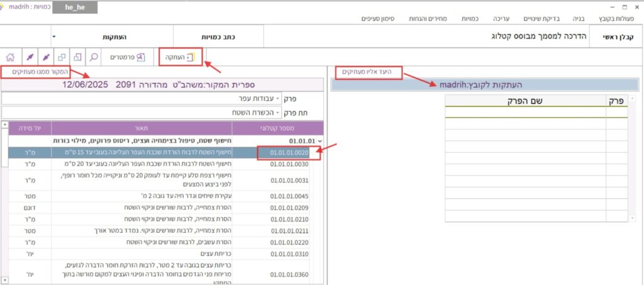This screenshot has height=285, width=644.
Task: Click the pin icon beside the home icon
Action: point(29,57)
